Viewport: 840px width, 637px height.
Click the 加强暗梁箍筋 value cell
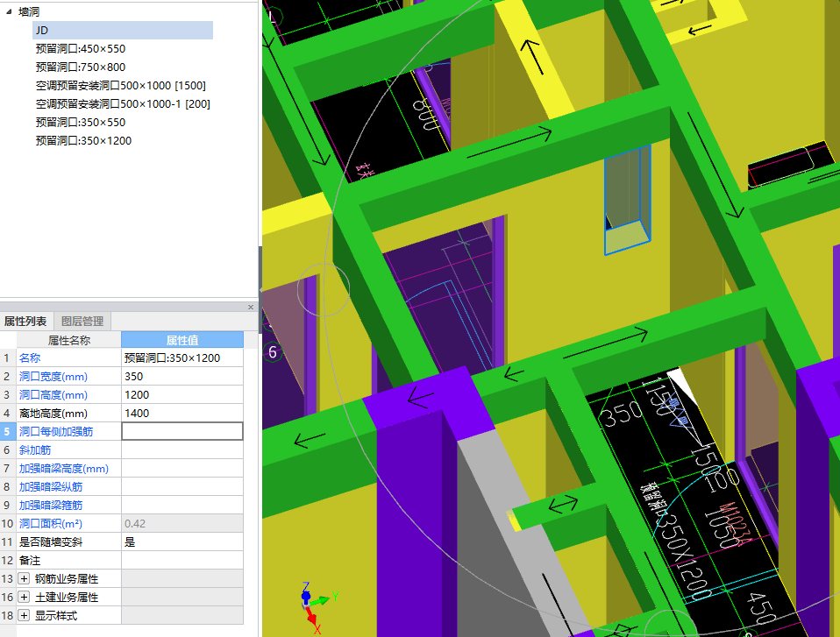tap(182, 506)
